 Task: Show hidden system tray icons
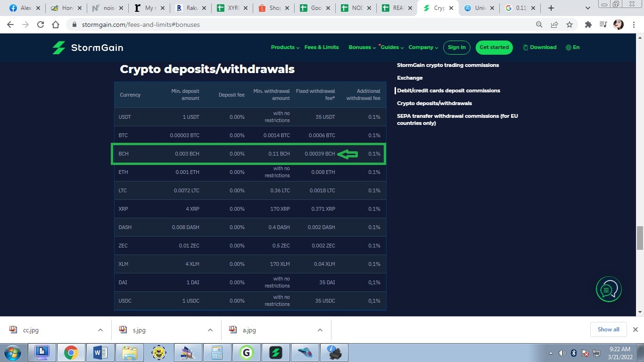pyautogui.click(x=551, y=353)
